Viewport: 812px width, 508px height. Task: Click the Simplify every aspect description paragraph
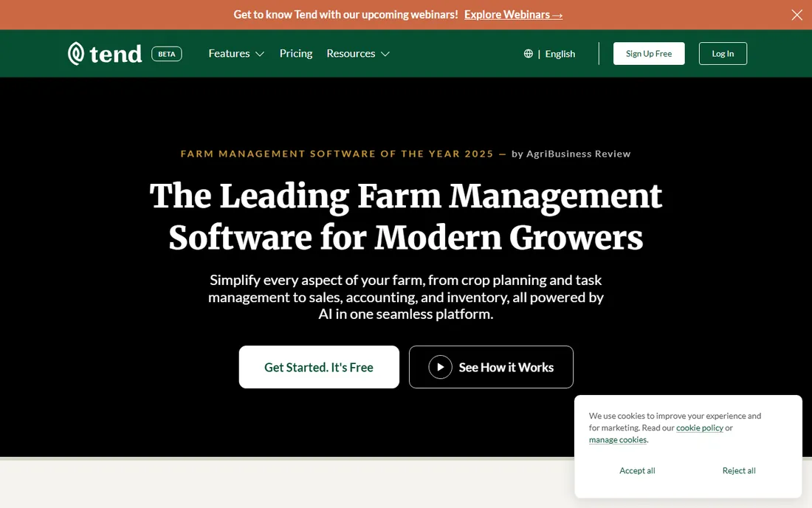coord(406,298)
